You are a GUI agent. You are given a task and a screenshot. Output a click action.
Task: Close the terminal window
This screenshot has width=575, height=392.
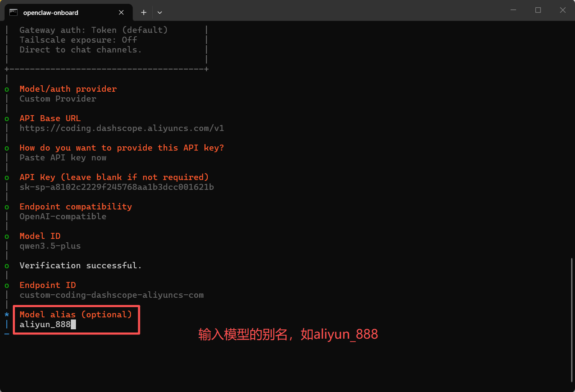coord(563,10)
